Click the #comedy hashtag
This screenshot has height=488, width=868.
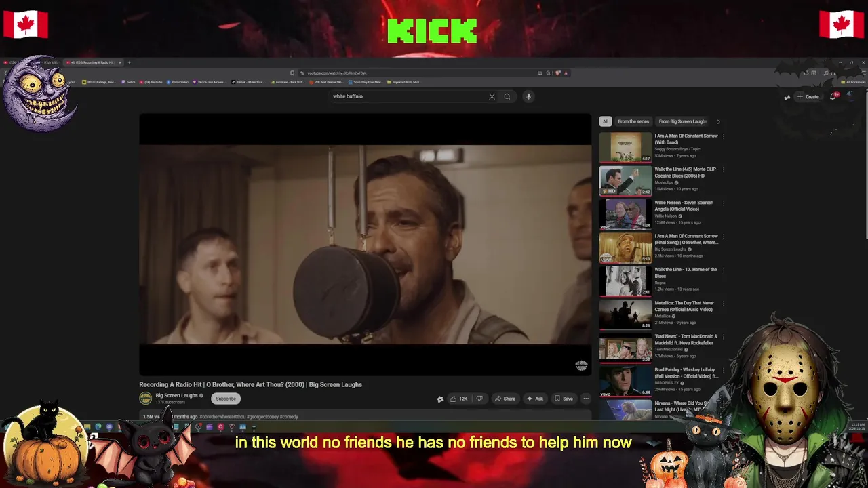pos(289,417)
